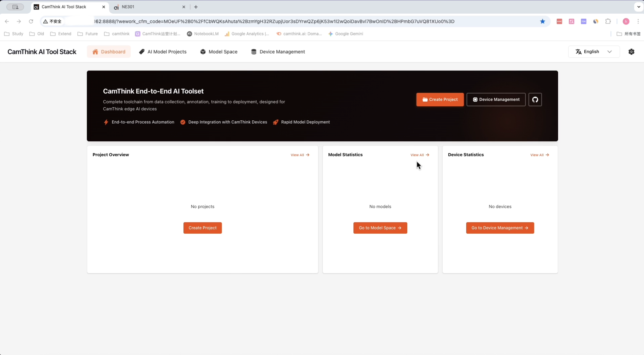Open AI Model Projects menu

pos(163,52)
